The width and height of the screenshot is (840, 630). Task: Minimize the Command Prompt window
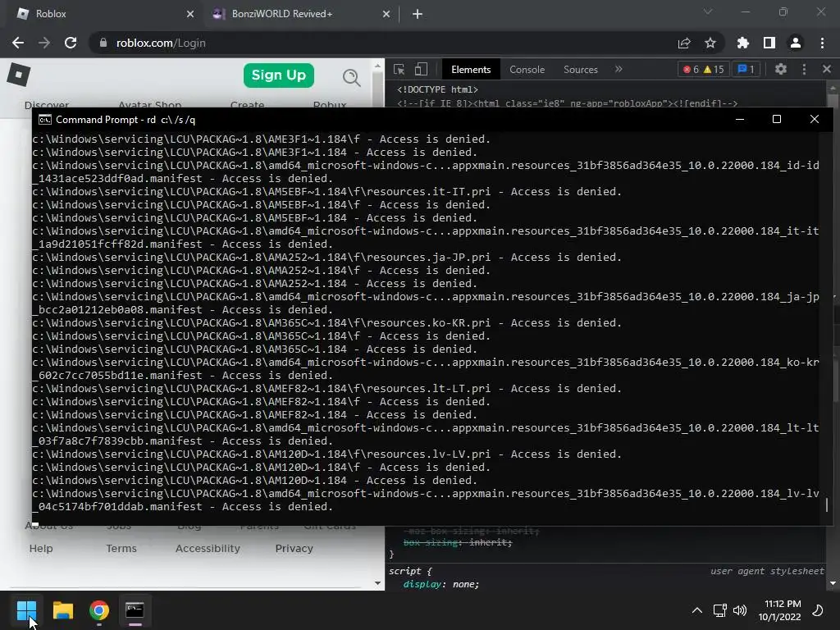coord(740,120)
